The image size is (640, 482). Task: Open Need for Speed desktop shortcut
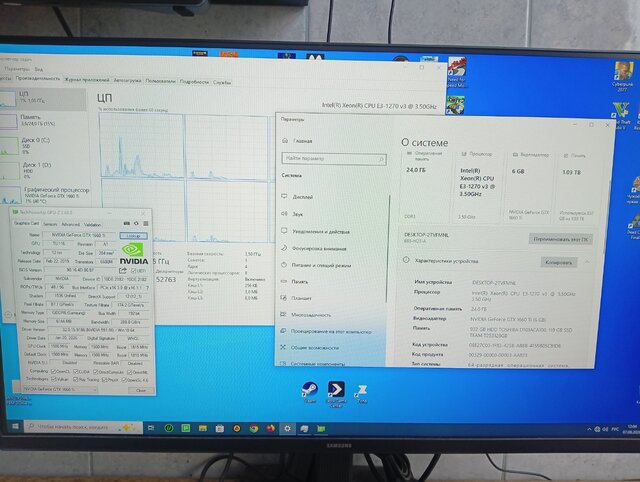point(457,73)
